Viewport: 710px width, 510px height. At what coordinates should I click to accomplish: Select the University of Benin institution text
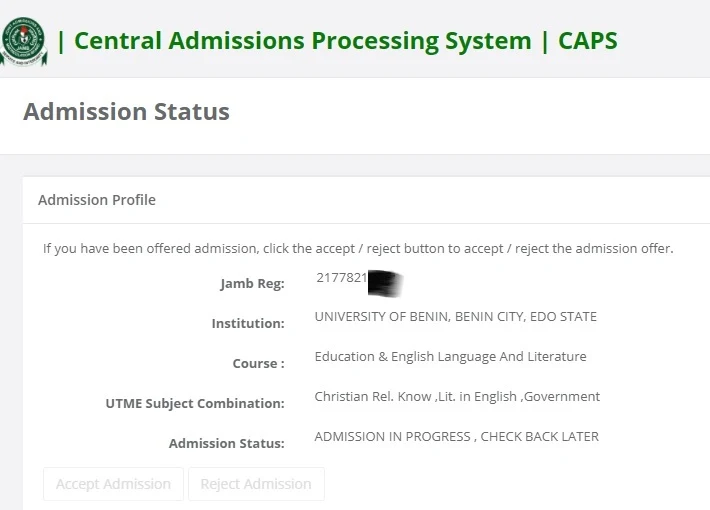pyautogui.click(x=456, y=317)
